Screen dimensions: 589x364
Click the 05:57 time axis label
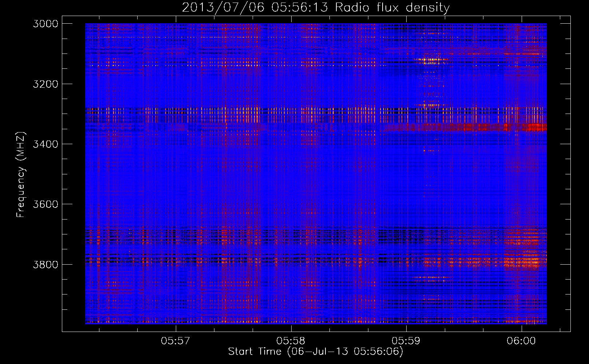click(x=176, y=341)
